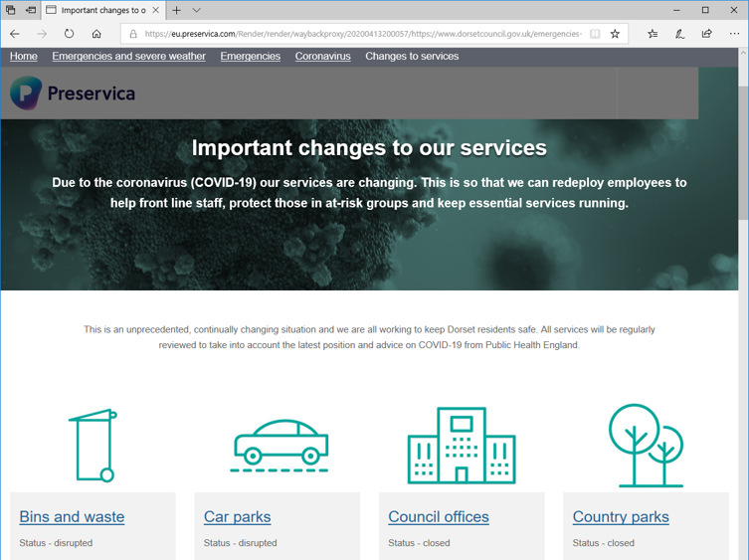
Task: Click the lock site-info icon
Action: click(x=133, y=34)
